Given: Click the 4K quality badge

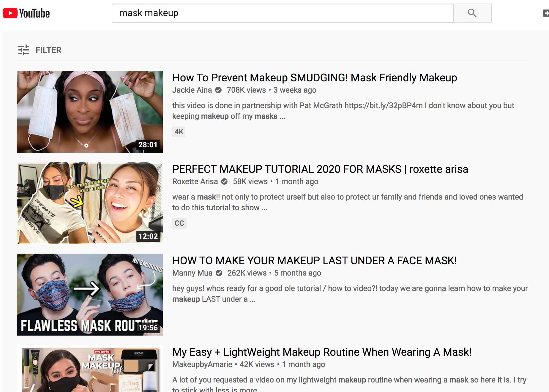Looking at the screenshot, I should (179, 132).
